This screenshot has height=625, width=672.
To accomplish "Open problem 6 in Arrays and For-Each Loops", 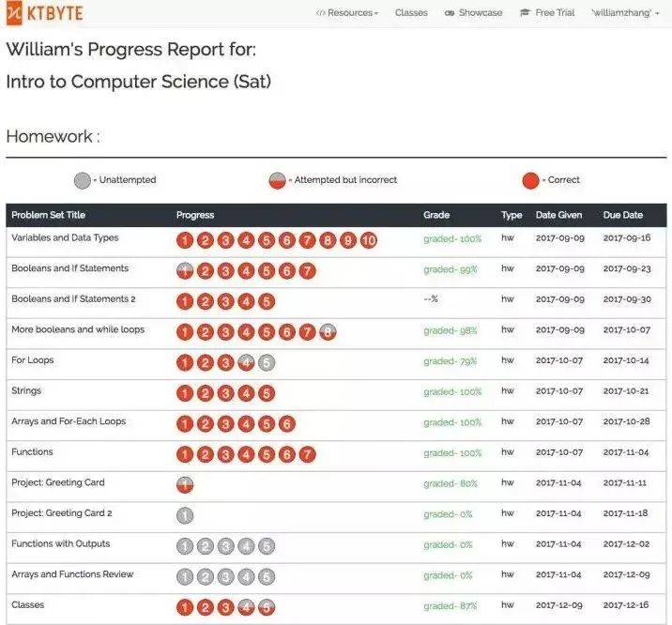I will 287,424.
